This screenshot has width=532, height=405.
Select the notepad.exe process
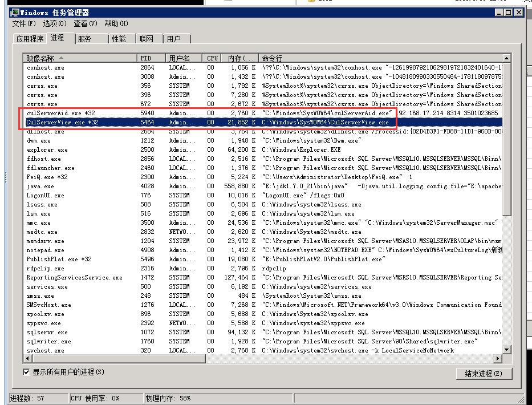point(263,250)
